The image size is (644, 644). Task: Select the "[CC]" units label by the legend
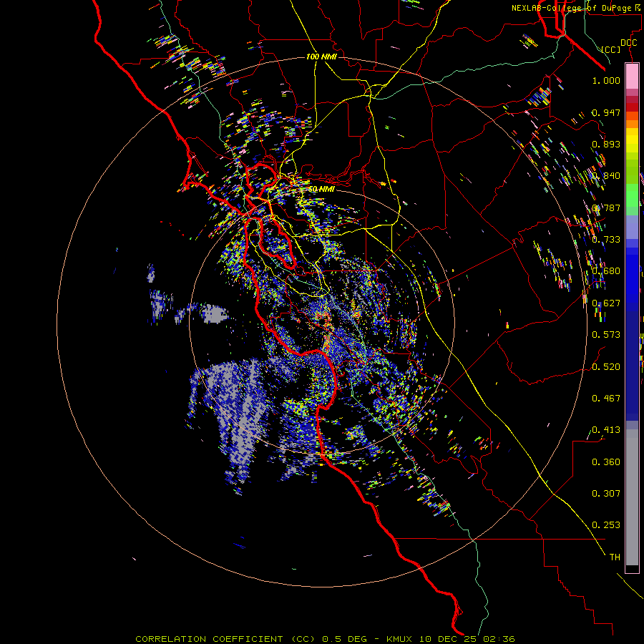click(610, 49)
